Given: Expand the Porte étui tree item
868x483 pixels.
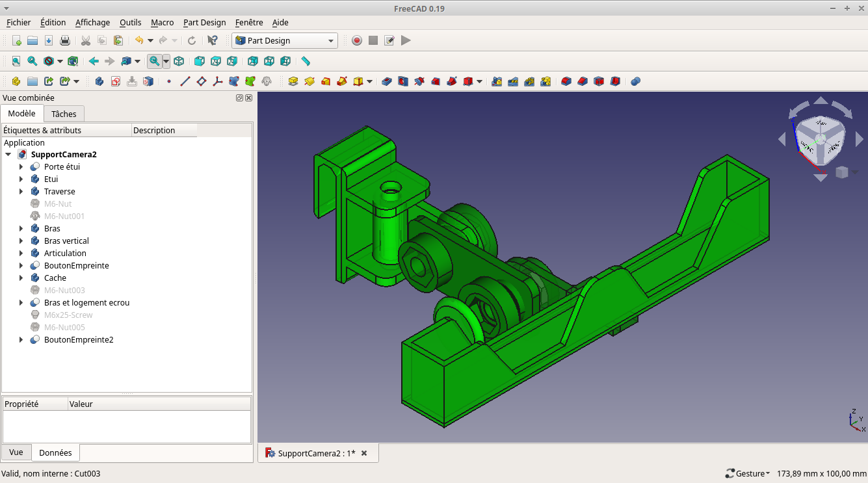Looking at the screenshot, I should click(x=21, y=167).
